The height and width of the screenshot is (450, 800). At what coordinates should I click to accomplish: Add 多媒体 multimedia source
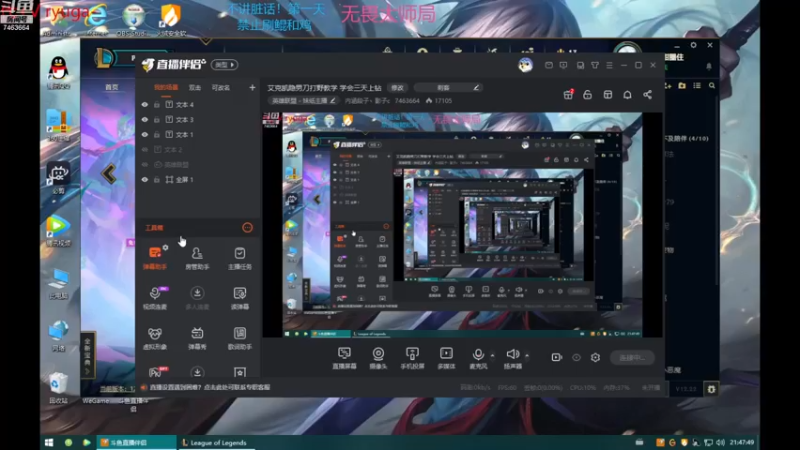446,358
